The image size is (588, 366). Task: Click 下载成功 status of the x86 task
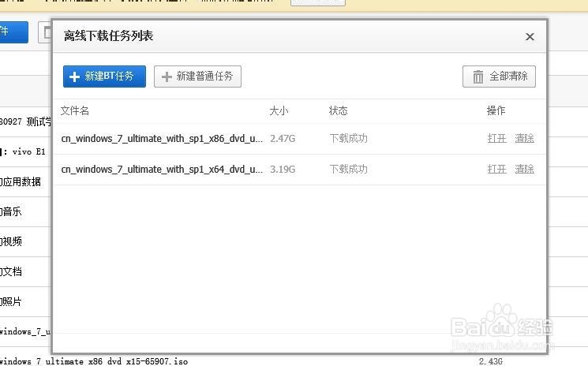pyautogui.click(x=348, y=139)
